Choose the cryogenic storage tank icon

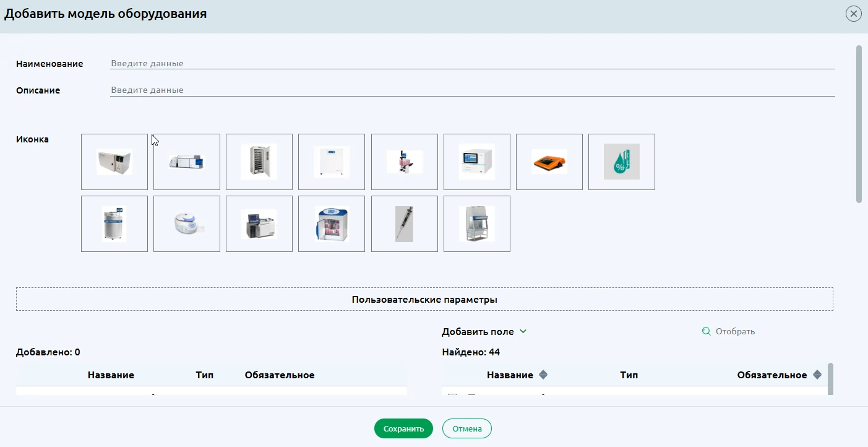coord(114,223)
